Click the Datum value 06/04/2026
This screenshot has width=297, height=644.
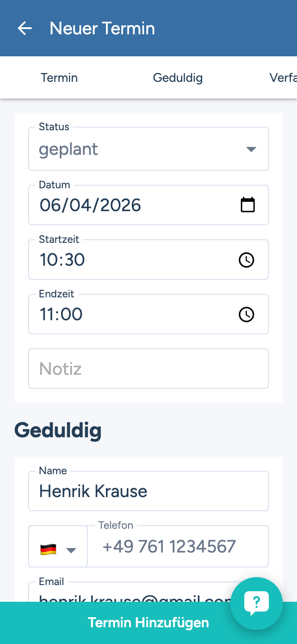[91, 205]
